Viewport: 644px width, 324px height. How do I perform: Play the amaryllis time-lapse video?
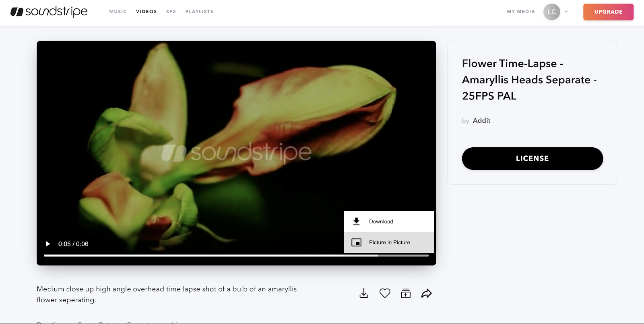[48, 244]
